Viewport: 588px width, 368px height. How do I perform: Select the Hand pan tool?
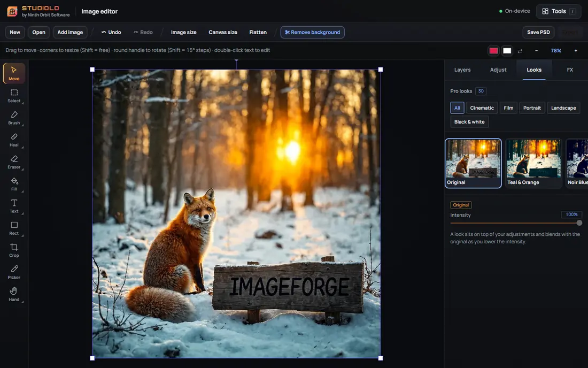click(14, 295)
